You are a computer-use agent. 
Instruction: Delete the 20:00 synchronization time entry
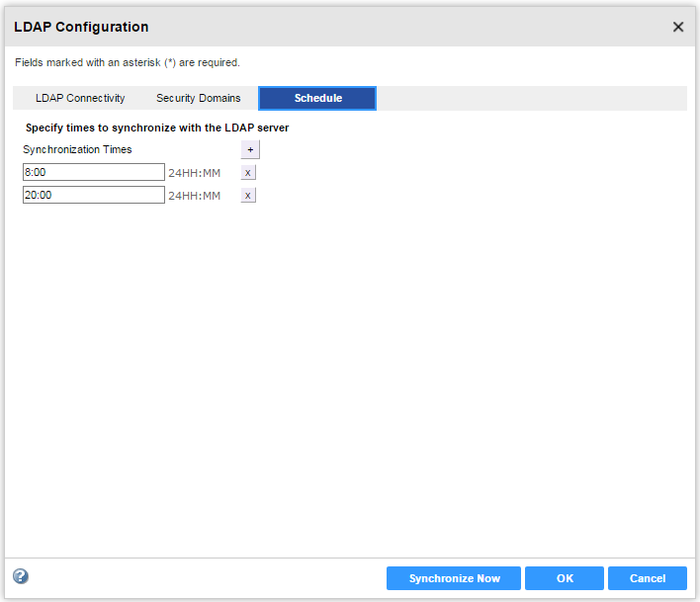click(x=247, y=195)
